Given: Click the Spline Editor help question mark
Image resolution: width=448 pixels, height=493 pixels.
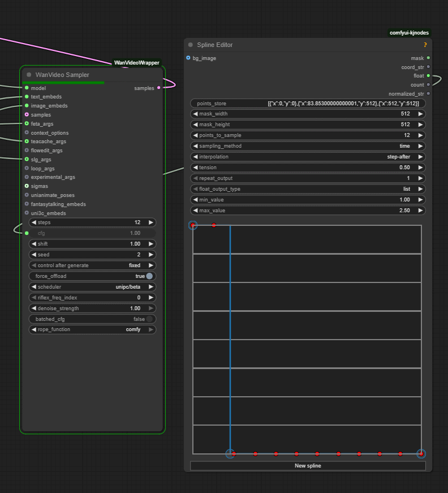Looking at the screenshot, I should 425,45.
